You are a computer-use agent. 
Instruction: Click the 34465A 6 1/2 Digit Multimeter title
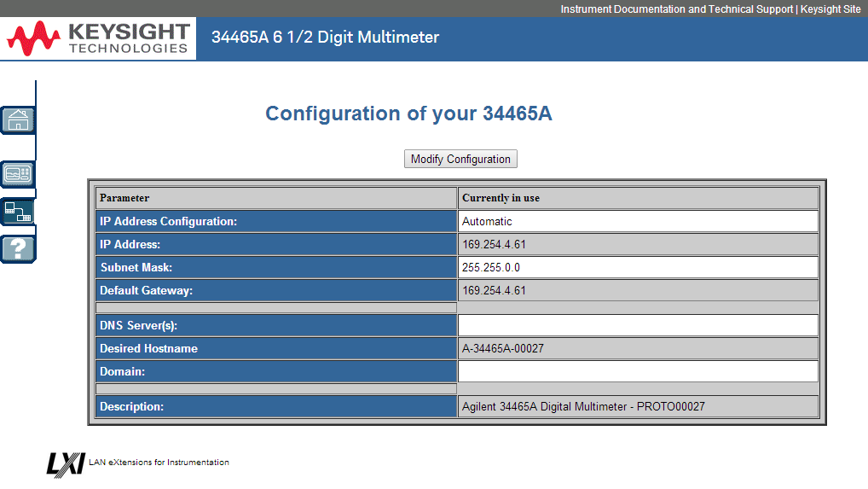(x=325, y=37)
